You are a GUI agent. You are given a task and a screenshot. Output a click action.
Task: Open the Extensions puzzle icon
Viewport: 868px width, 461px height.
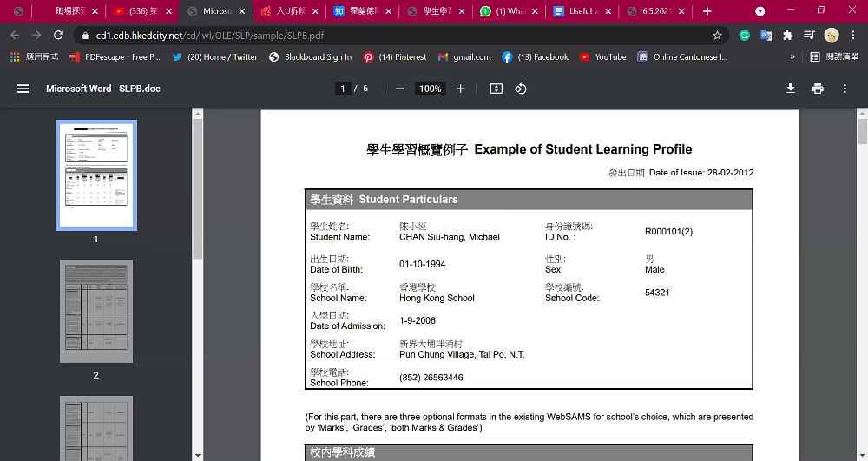tap(787, 36)
